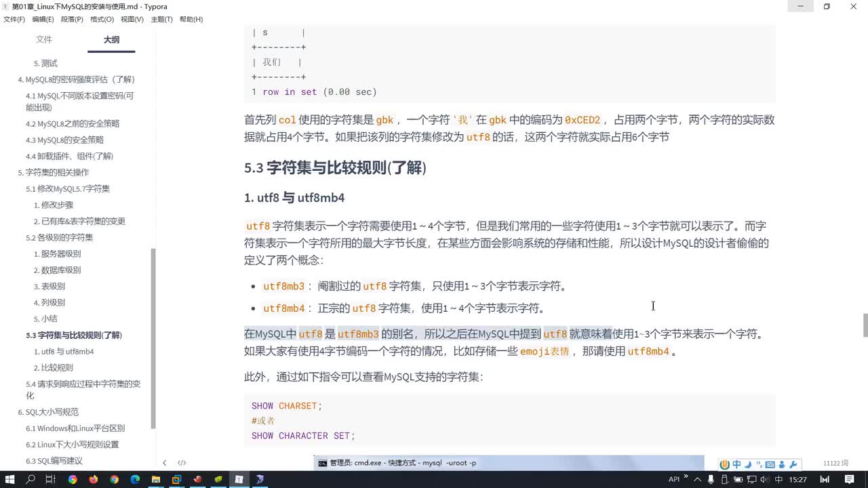
Task: Toggle the 中 language mode in floating IME bar
Action: pos(736,464)
